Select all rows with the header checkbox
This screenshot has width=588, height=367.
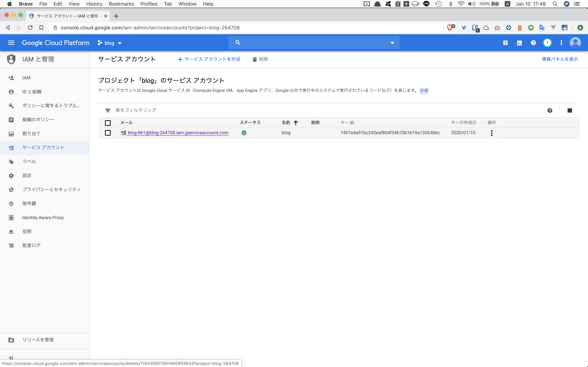[108, 123]
